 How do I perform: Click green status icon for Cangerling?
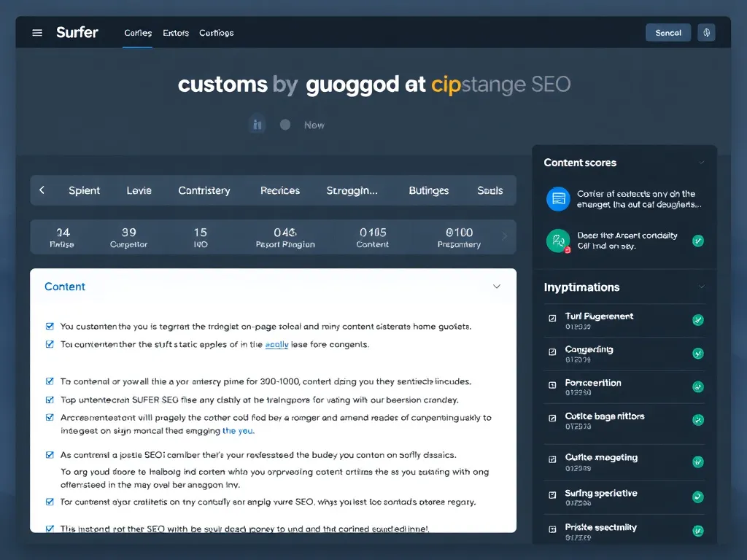pyautogui.click(x=698, y=354)
